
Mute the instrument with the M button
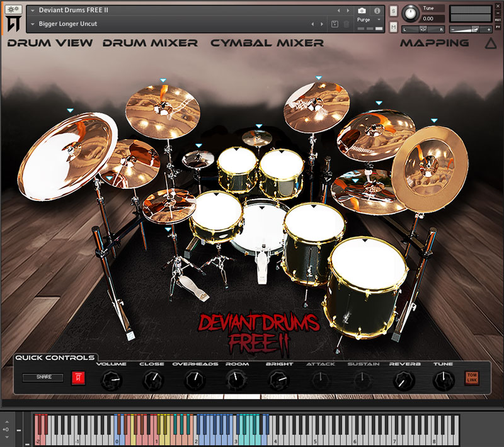click(x=393, y=27)
